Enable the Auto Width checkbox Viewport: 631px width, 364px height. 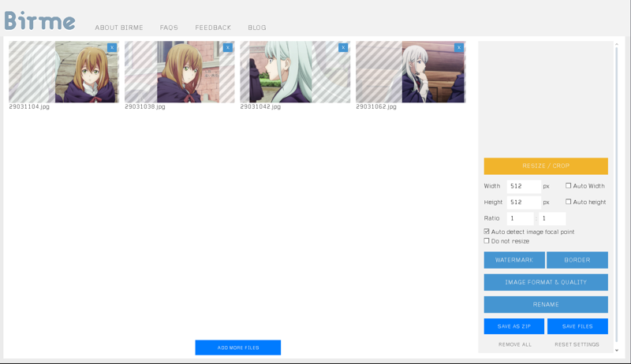point(568,186)
